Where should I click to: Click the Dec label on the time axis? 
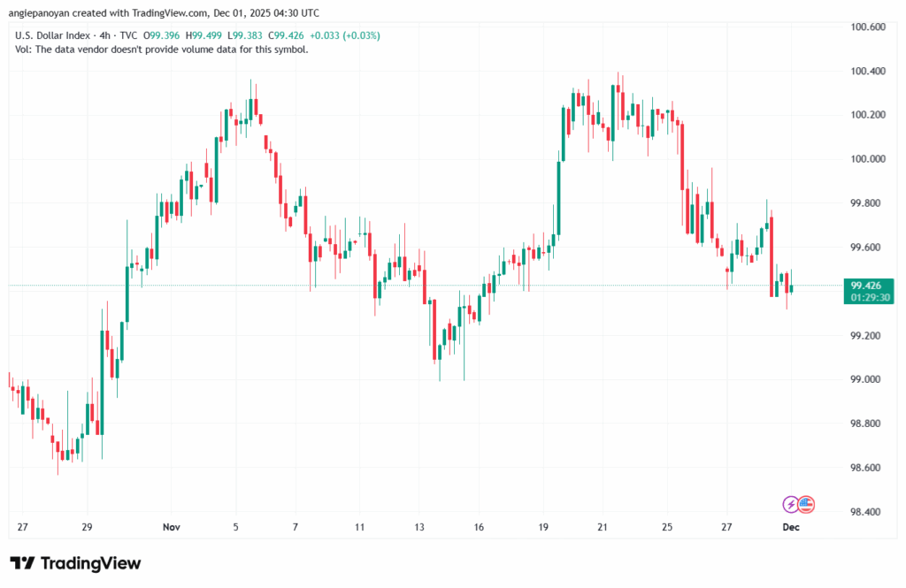point(790,527)
